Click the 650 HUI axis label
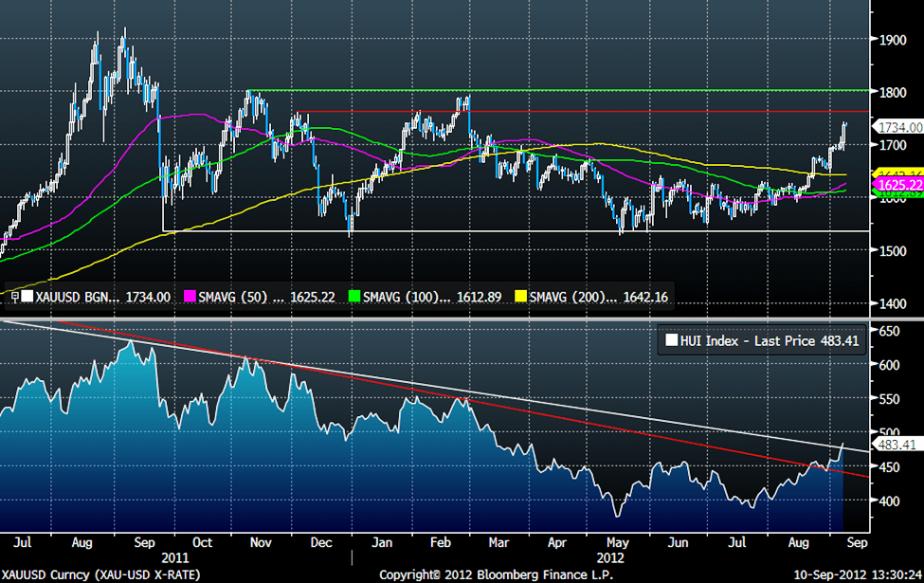This screenshot has height=583, width=924. click(889, 331)
